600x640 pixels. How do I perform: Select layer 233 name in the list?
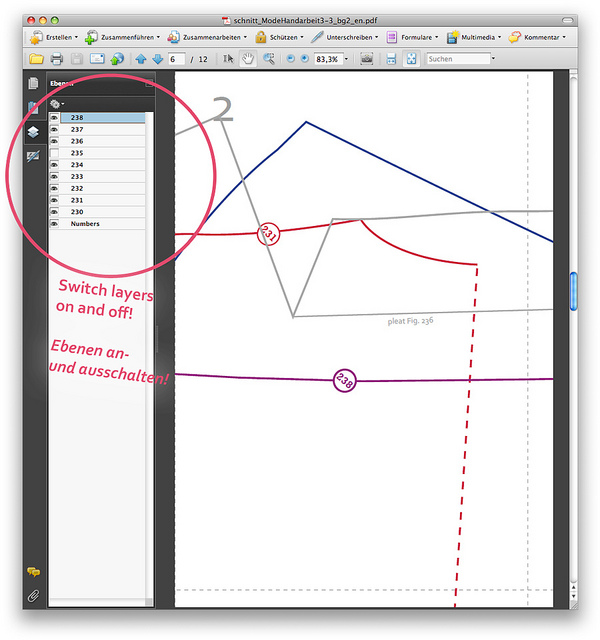point(77,177)
